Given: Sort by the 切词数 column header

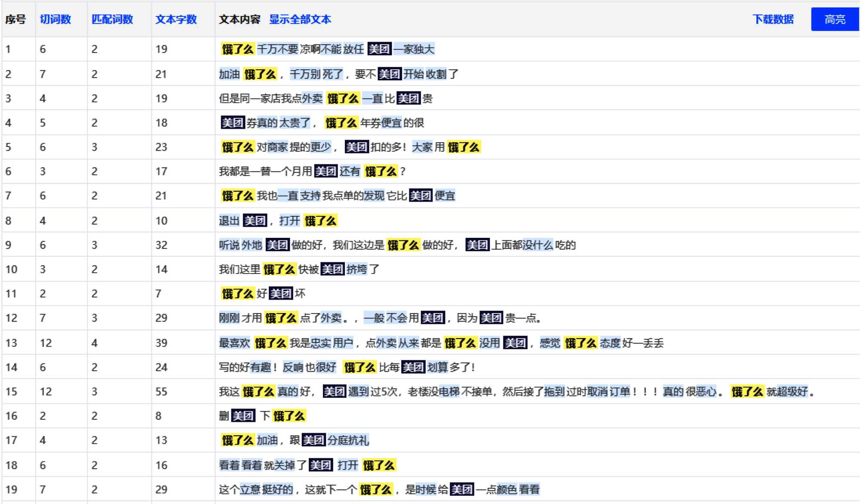Looking at the screenshot, I should (x=55, y=19).
